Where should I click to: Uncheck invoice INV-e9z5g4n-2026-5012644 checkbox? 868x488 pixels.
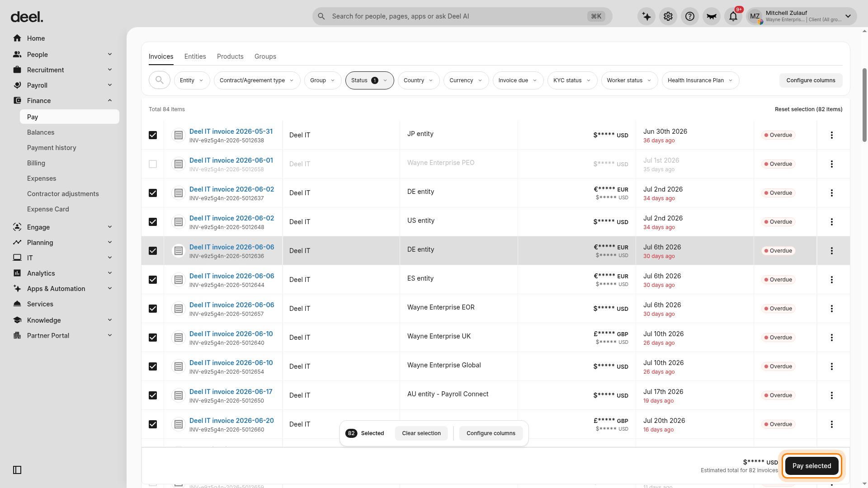[153, 280]
